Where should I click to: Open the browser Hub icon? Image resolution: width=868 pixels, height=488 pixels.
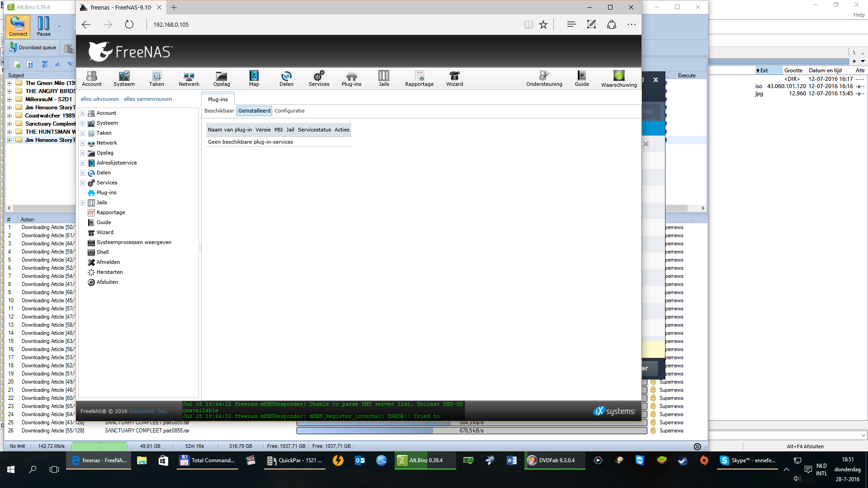[x=571, y=24]
